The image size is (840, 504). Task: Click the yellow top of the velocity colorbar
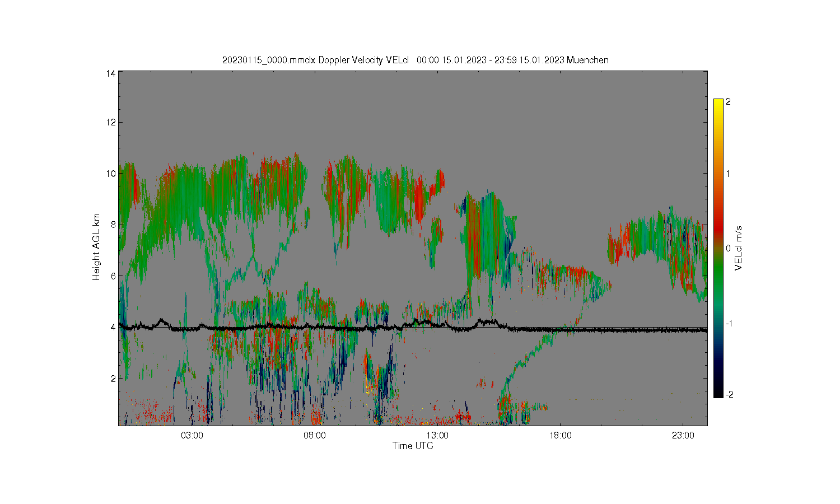pos(718,104)
